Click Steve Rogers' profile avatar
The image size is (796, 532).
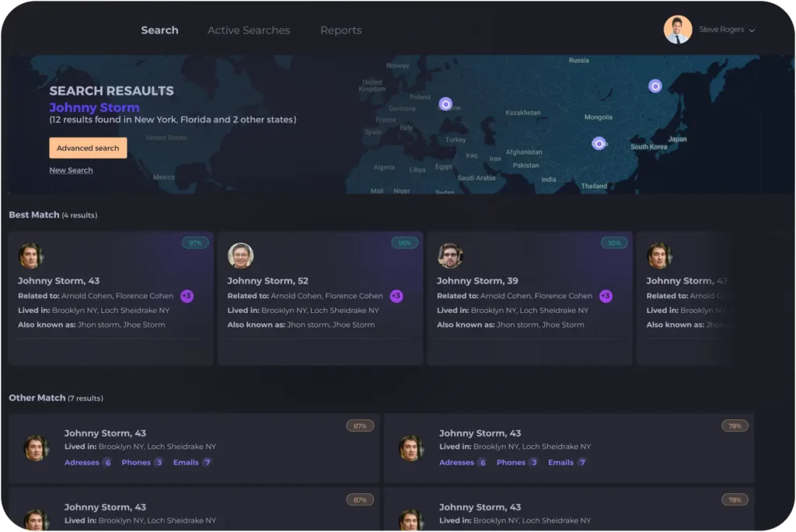678,30
